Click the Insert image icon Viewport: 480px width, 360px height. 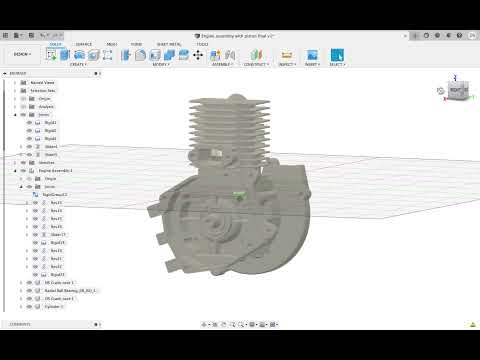pos(312,55)
